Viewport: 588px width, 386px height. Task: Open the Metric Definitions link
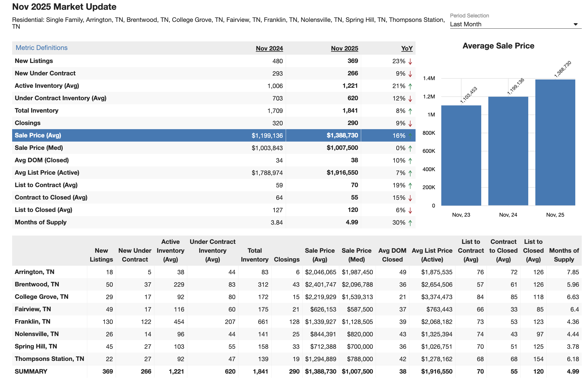click(41, 48)
